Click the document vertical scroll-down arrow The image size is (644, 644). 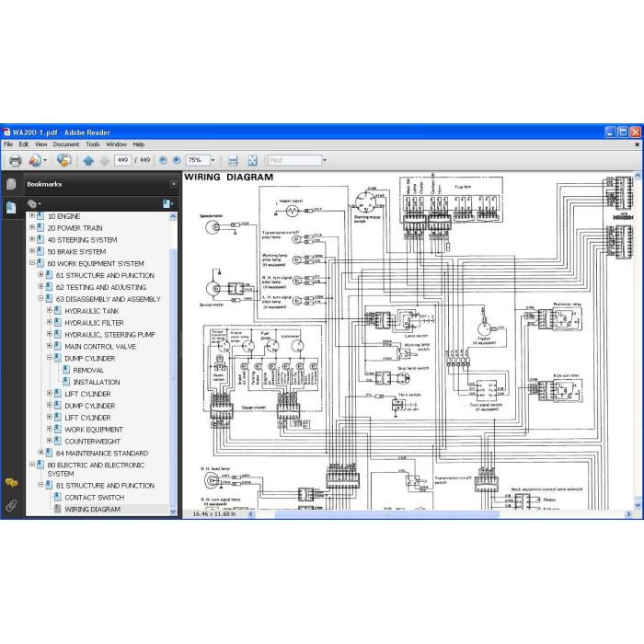[638, 505]
